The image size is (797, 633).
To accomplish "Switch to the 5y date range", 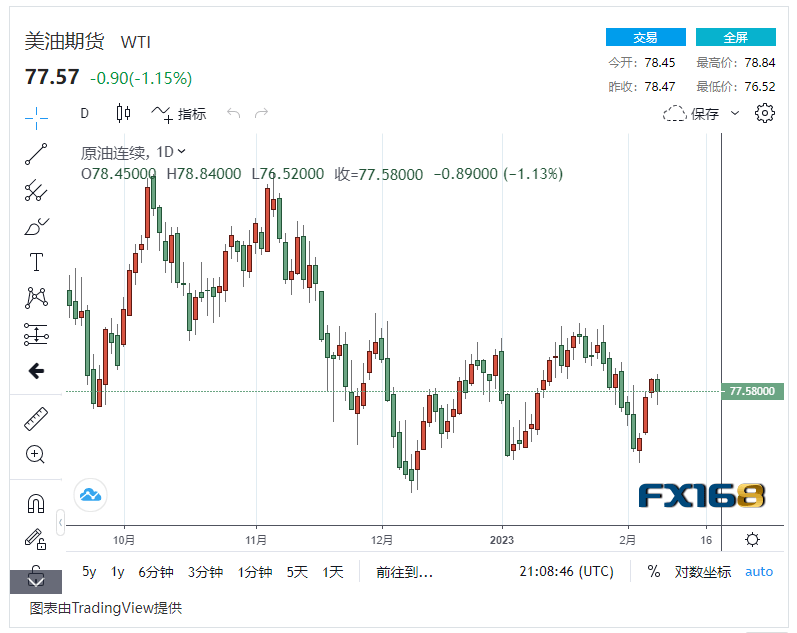I will pos(89,572).
